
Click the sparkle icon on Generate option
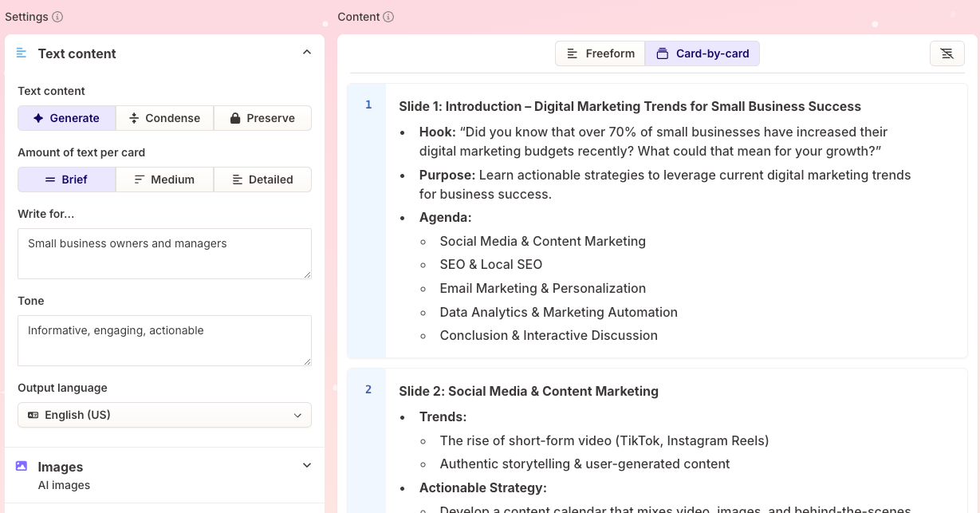[x=39, y=118]
